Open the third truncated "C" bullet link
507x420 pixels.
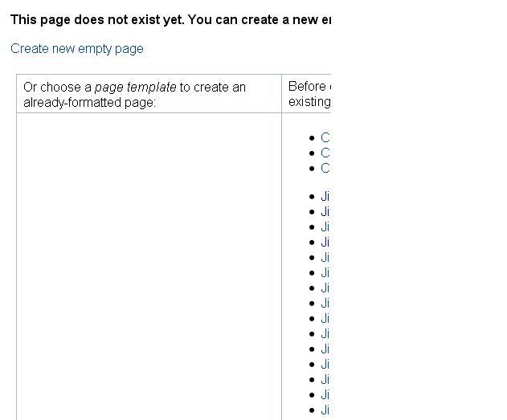coord(325,168)
